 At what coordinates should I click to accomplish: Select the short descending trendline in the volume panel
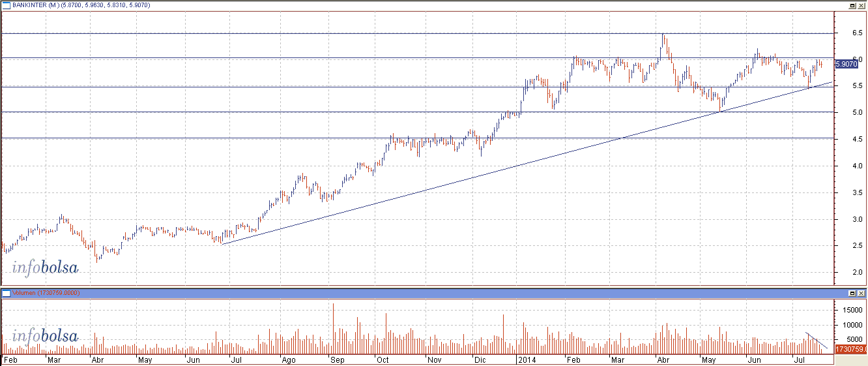tap(817, 341)
